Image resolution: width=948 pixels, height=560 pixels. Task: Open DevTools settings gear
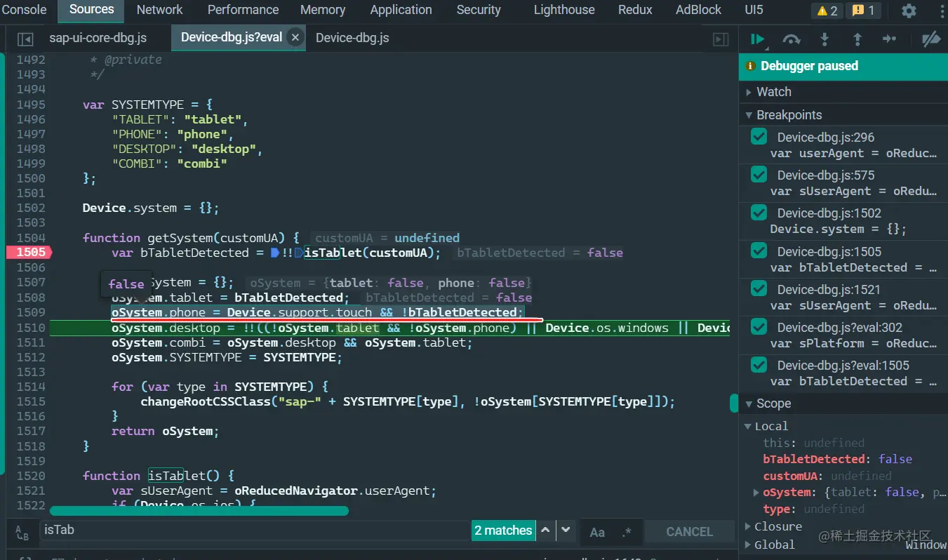point(909,11)
